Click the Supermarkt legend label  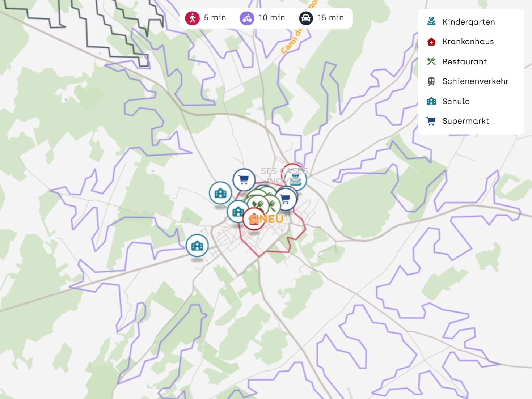465,121
